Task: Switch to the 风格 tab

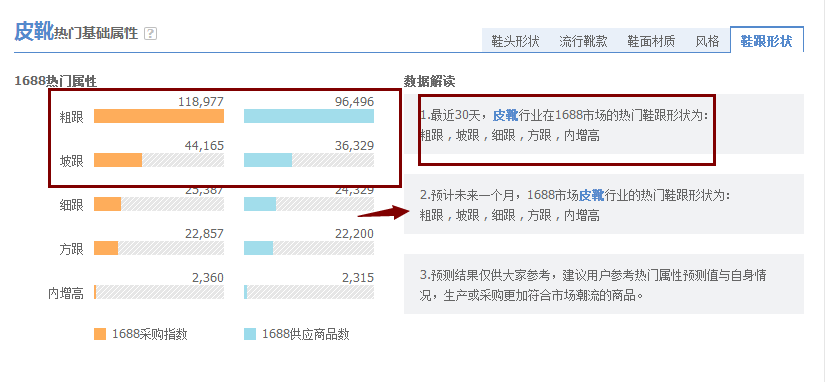Action: point(707,41)
